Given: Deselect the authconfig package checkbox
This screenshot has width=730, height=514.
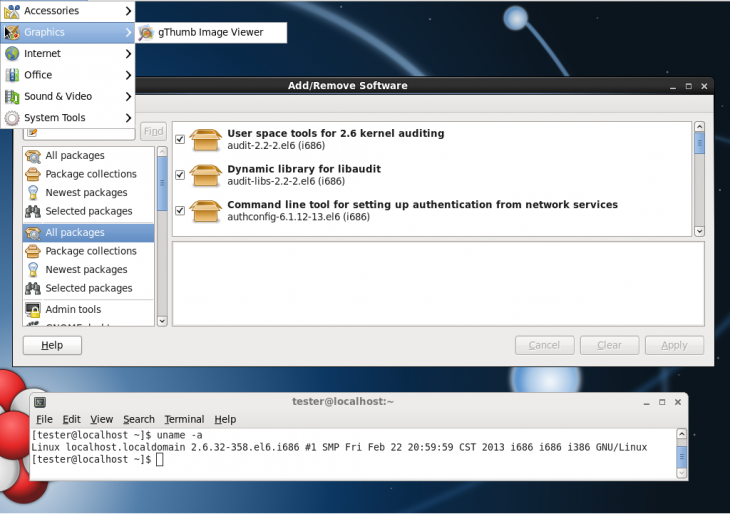Looking at the screenshot, I should [x=180, y=210].
